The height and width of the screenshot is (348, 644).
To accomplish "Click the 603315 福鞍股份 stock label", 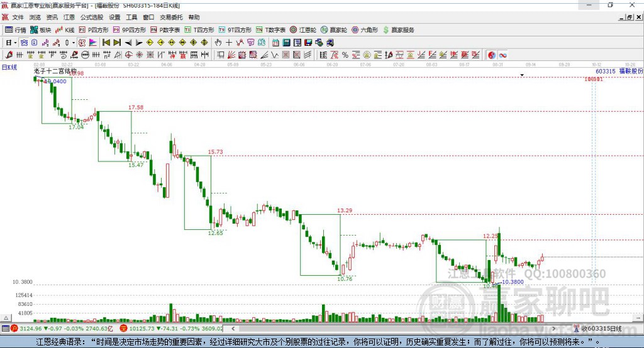I will coord(619,71).
